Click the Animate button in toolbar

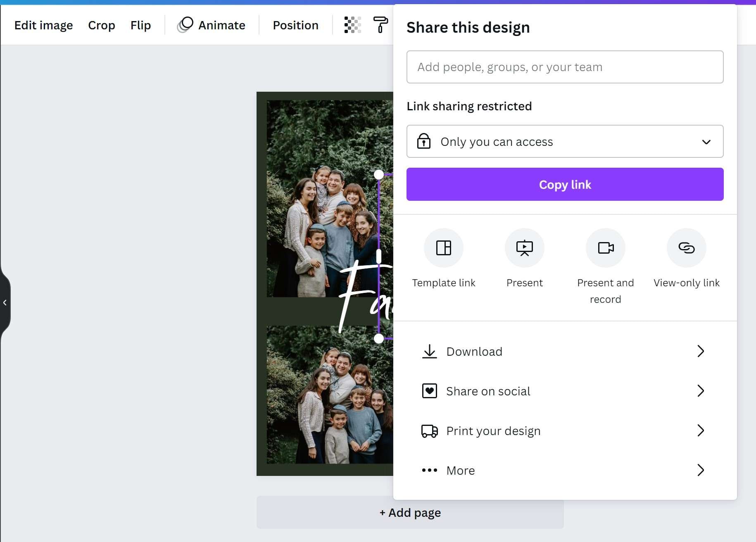[x=212, y=25]
